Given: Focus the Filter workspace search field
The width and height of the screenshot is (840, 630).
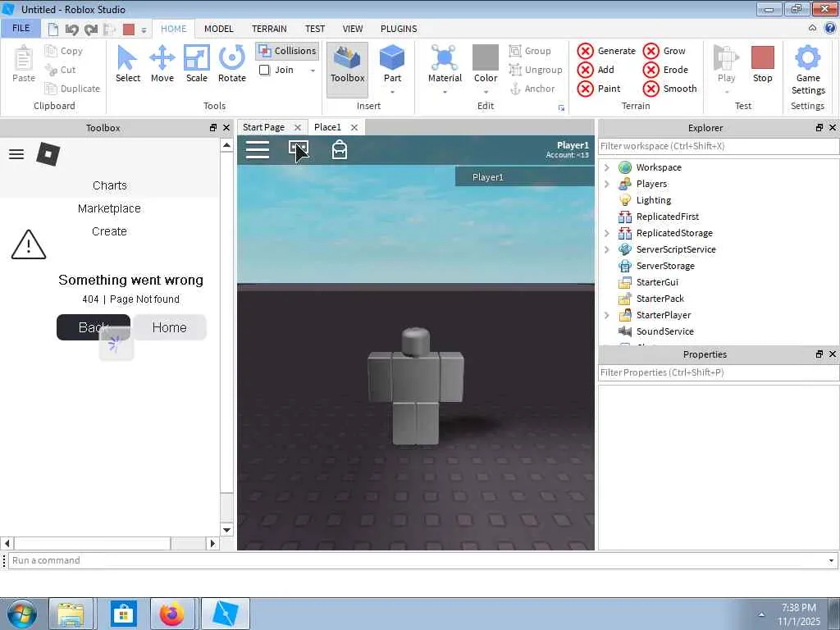Looking at the screenshot, I should pos(718,146).
